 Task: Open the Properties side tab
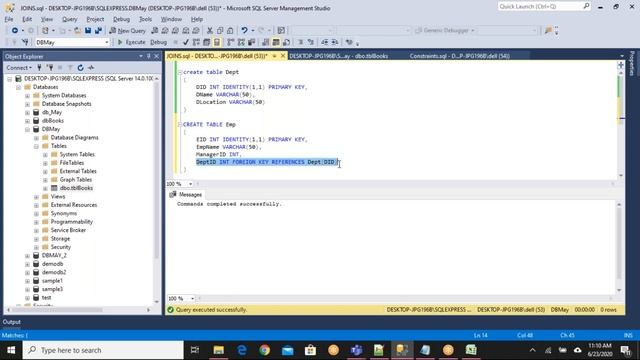coord(632,64)
